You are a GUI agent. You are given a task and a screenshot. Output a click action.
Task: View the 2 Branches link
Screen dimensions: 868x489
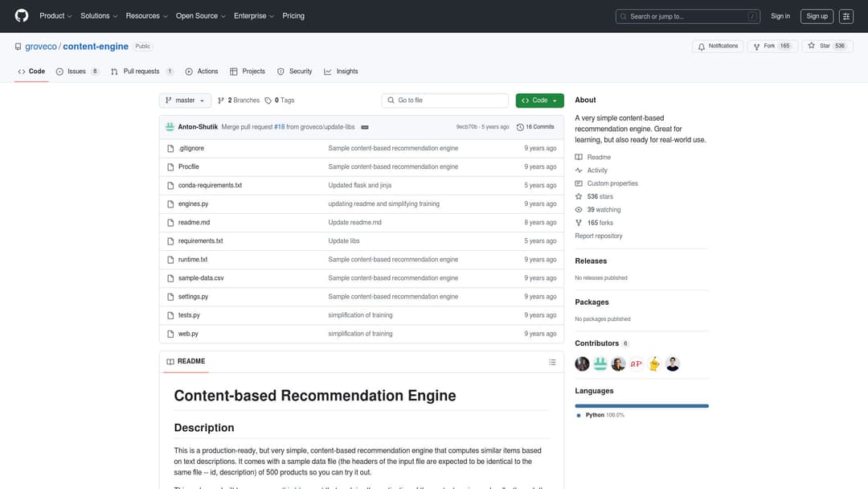(239, 101)
